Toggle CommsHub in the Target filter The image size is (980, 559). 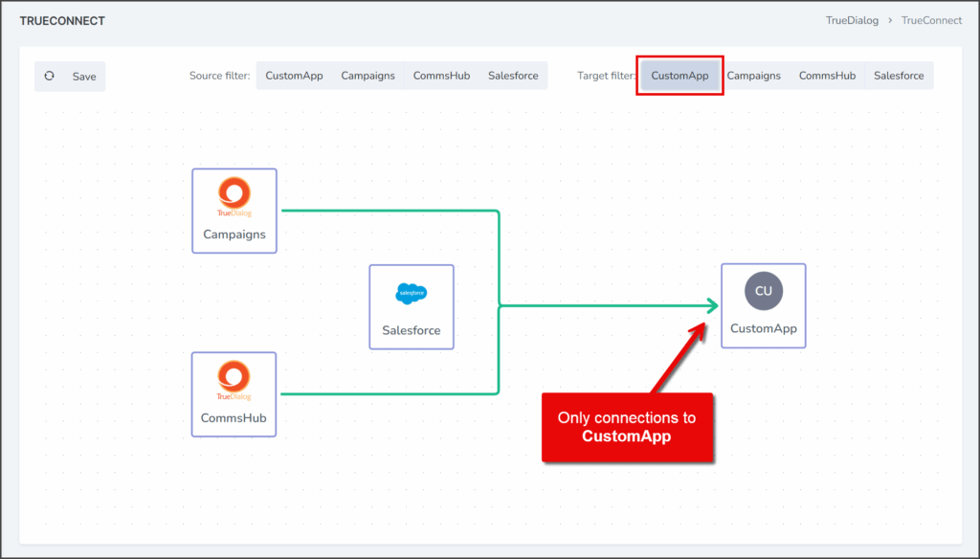point(827,76)
